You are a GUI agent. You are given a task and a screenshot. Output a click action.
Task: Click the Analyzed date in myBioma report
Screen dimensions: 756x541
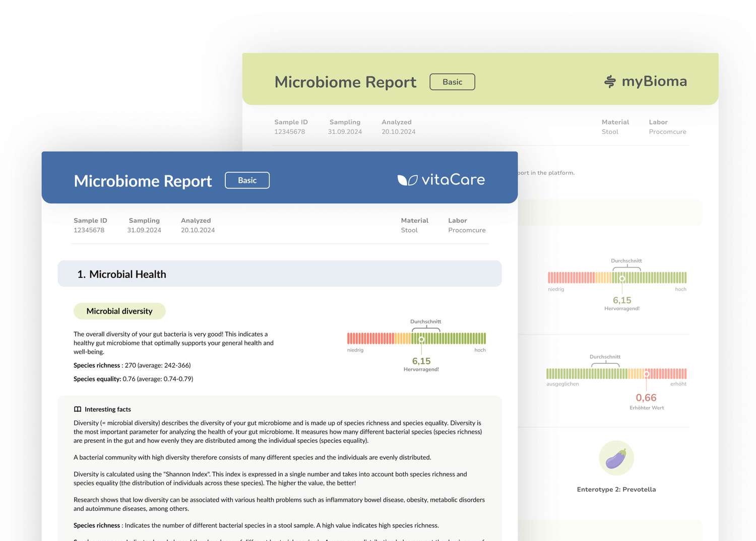[398, 132]
